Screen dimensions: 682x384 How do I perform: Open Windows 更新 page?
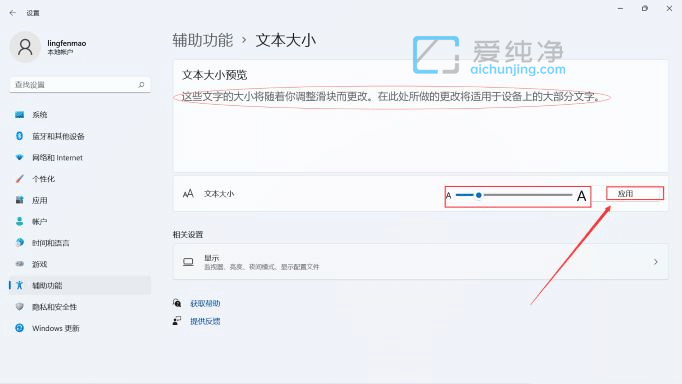pyautogui.click(x=80, y=328)
